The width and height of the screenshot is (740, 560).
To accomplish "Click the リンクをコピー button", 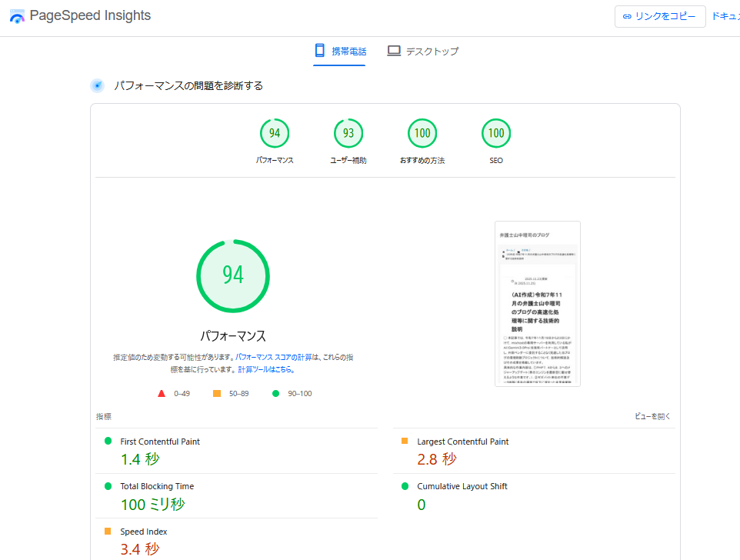I will point(660,16).
